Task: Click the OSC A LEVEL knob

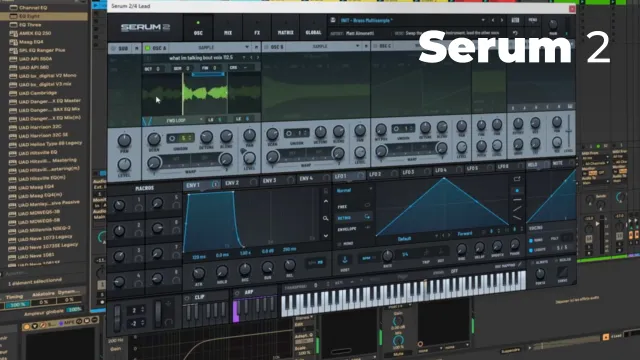Action: tap(249, 157)
